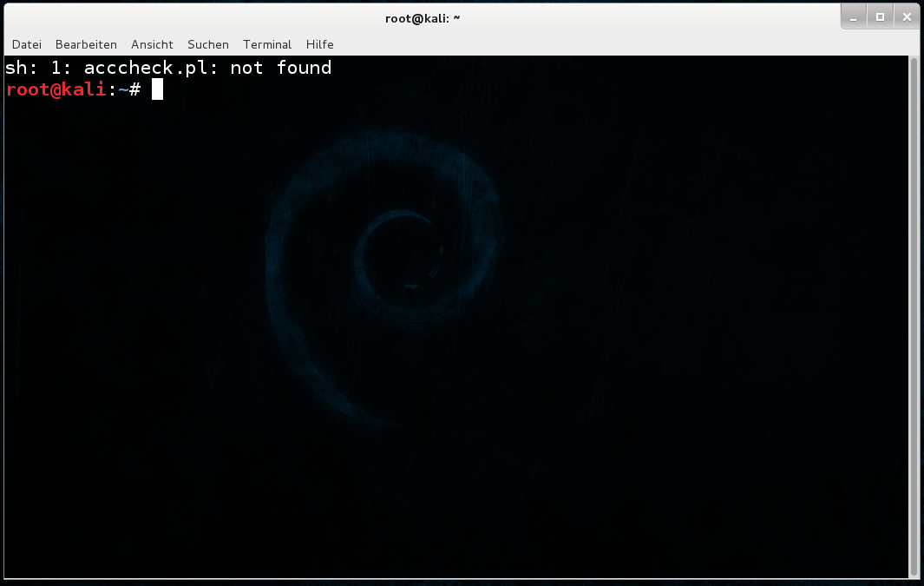Open the Terminal menu
Image resolution: width=924 pixels, height=586 pixels.
[x=267, y=45]
